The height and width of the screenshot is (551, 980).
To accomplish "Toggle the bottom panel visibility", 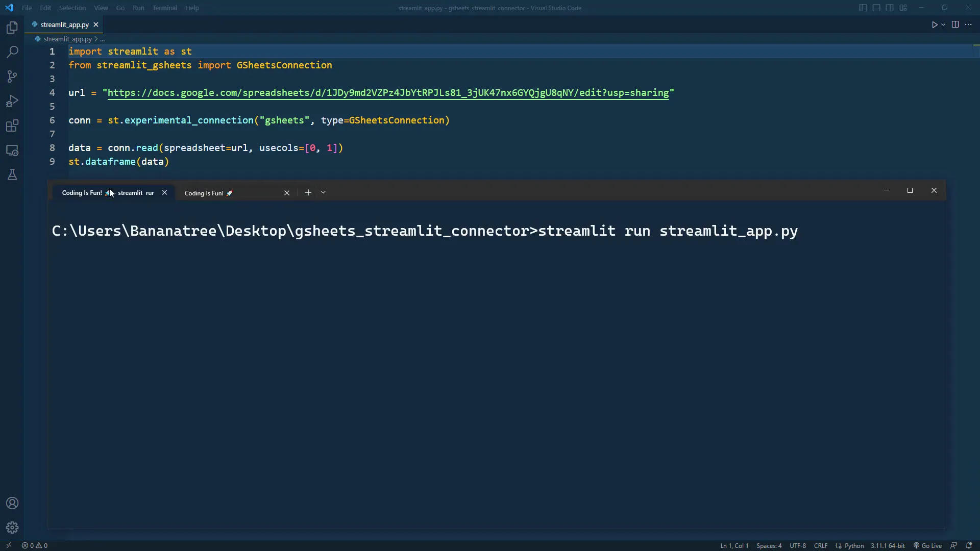I will coord(876,8).
